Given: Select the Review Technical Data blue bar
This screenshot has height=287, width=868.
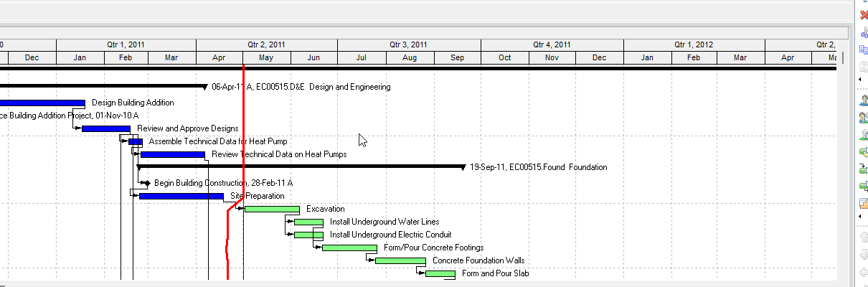Looking at the screenshot, I should pyautogui.click(x=173, y=154).
